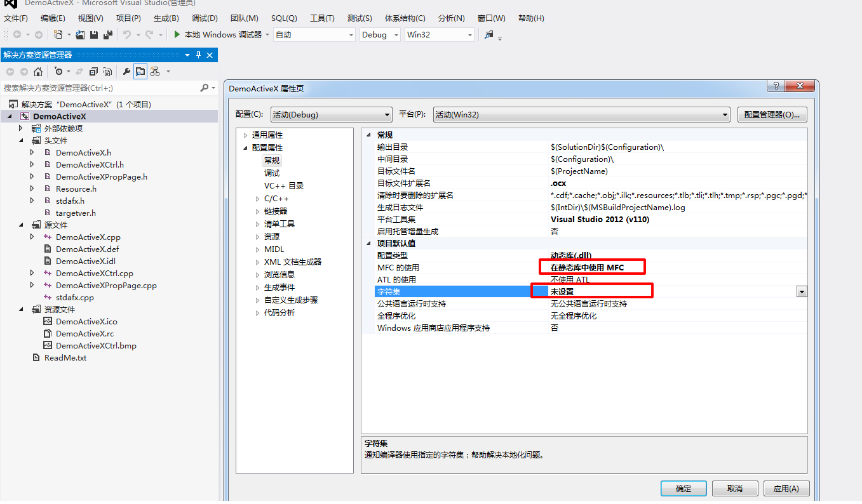Click the DemoActiveX.rc file icon

[47, 333]
